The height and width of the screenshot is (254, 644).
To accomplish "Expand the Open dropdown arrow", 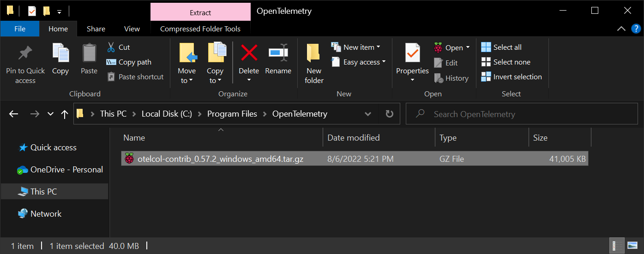I will coord(468,47).
